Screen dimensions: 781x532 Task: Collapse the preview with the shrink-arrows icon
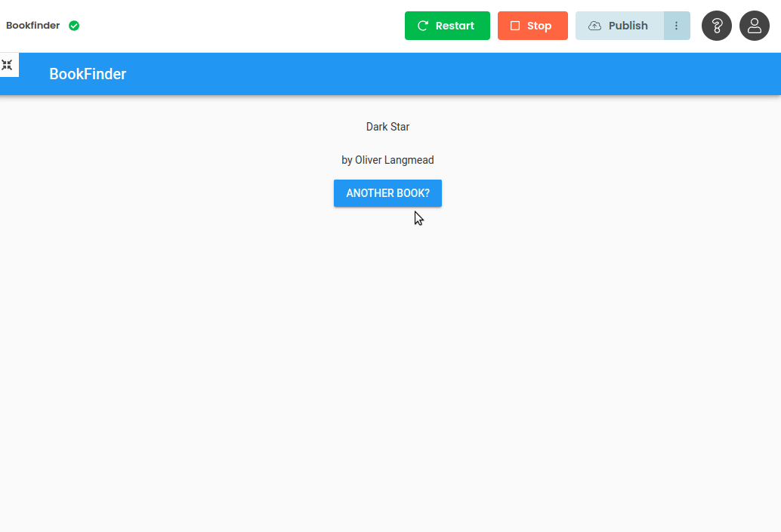click(7, 65)
